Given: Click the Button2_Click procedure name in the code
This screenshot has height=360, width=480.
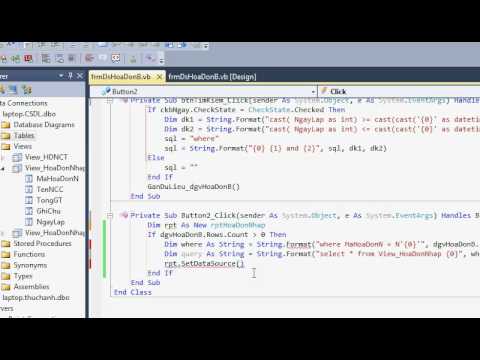Looking at the screenshot, I should tap(209, 215).
